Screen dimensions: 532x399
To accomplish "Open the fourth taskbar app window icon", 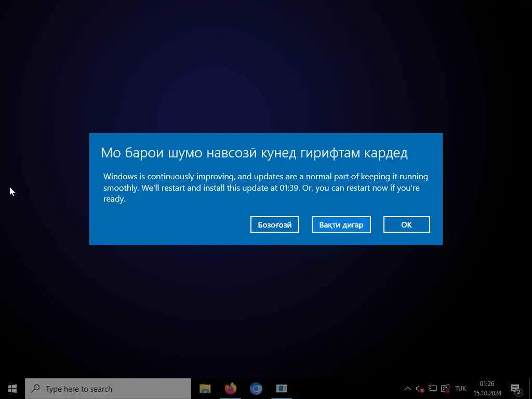I will pyautogui.click(x=281, y=389).
